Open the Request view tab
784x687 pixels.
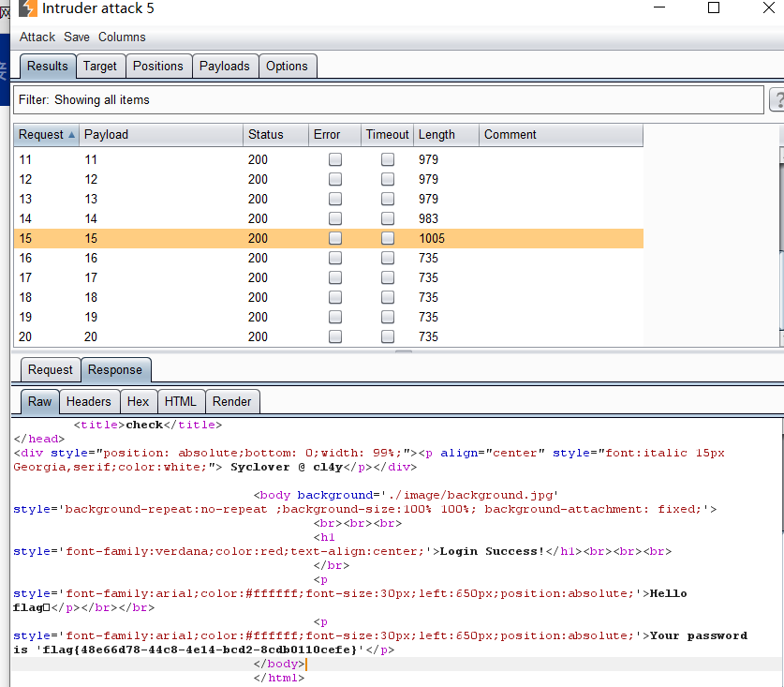(x=50, y=369)
